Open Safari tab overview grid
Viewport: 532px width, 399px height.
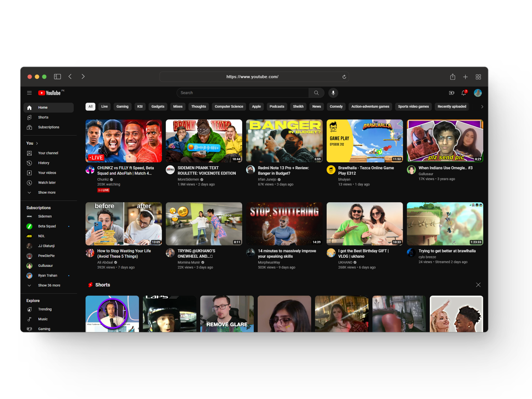coord(478,77)
